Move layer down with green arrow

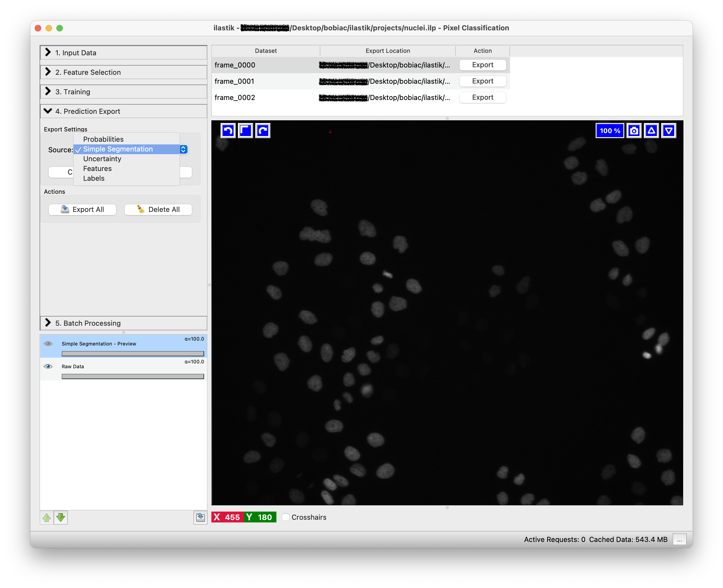(x=61, y=517)
